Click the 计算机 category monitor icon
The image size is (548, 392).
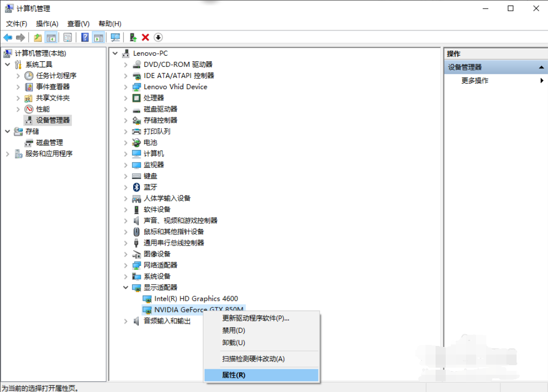(136, 154)
